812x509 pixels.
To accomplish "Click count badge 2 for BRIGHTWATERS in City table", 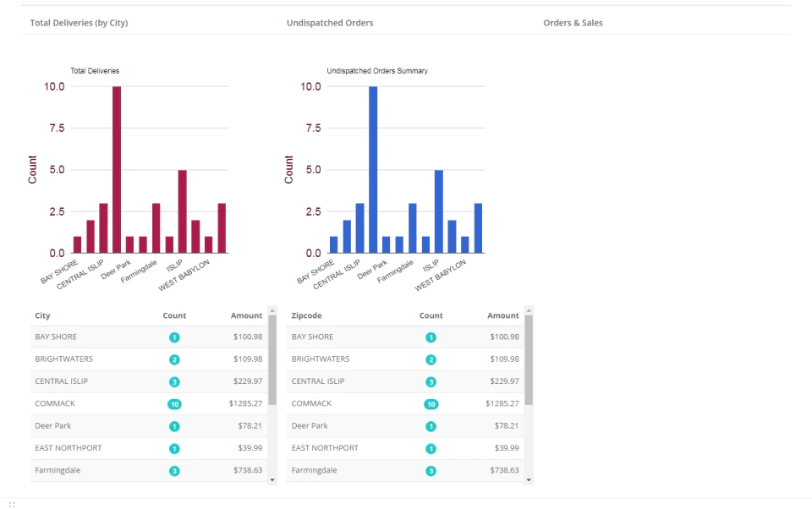I will click(x=174, y=360).
